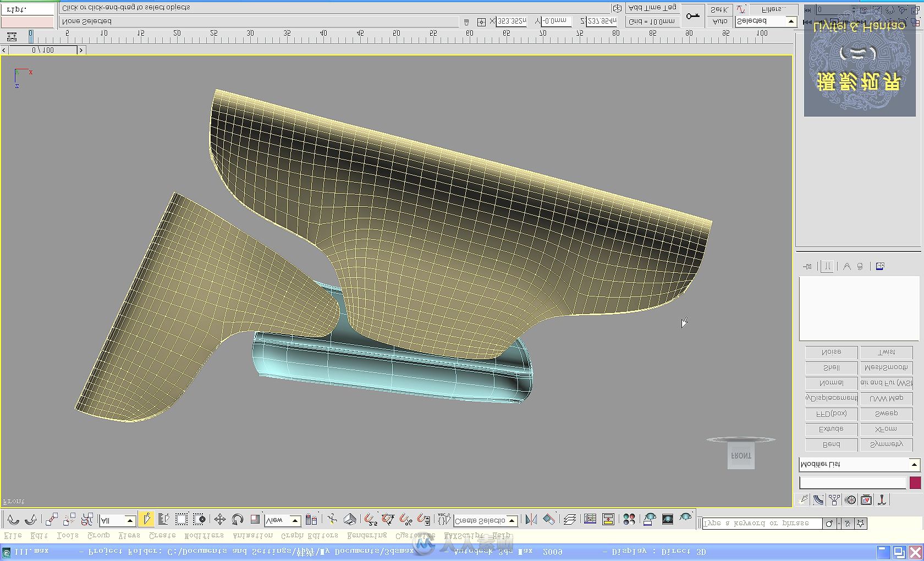Click the FFD(box) modifier button
This screenshot has height=561, width=924.
point(831,414)
